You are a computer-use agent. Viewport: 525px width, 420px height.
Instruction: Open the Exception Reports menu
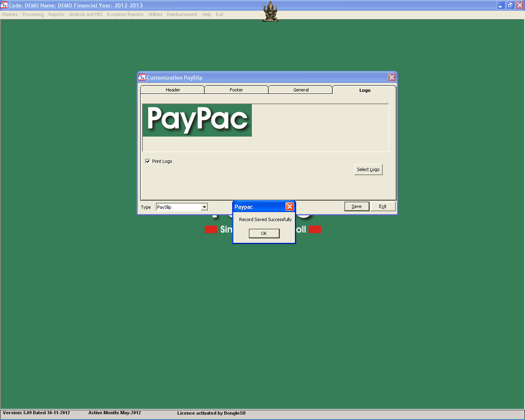click(125, 14)
